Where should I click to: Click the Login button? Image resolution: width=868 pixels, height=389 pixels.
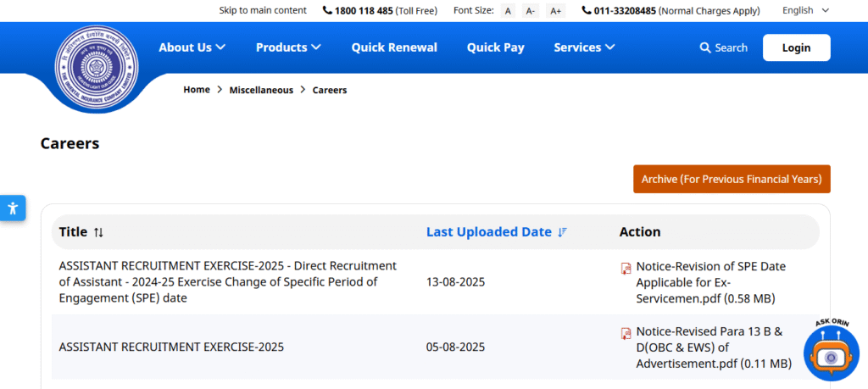point(796,47)
